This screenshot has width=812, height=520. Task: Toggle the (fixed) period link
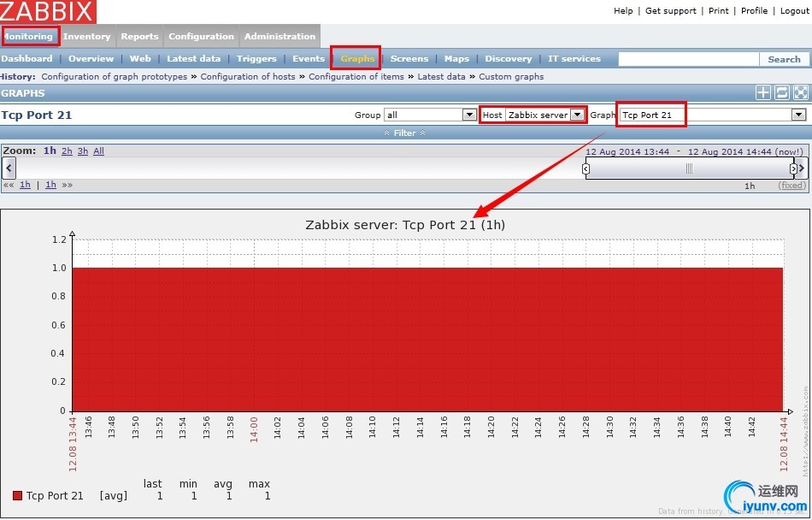[x=791, y=186]
